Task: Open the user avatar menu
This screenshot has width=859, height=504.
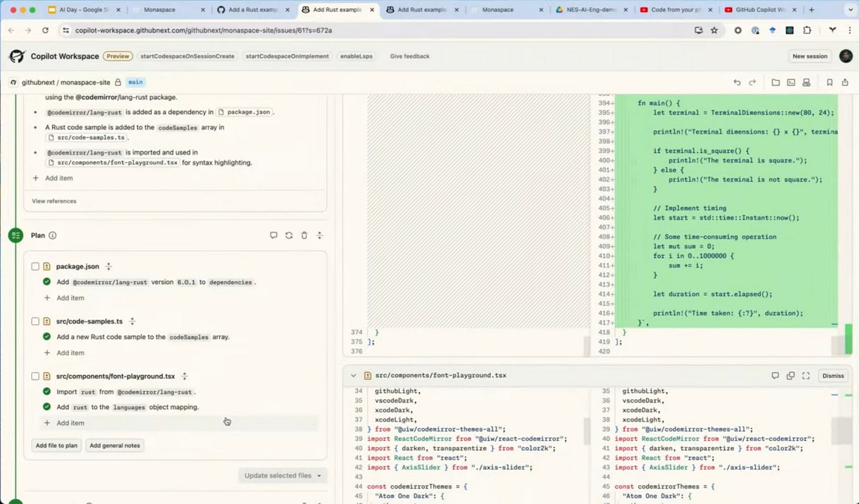Action: [x=845, y=56]
